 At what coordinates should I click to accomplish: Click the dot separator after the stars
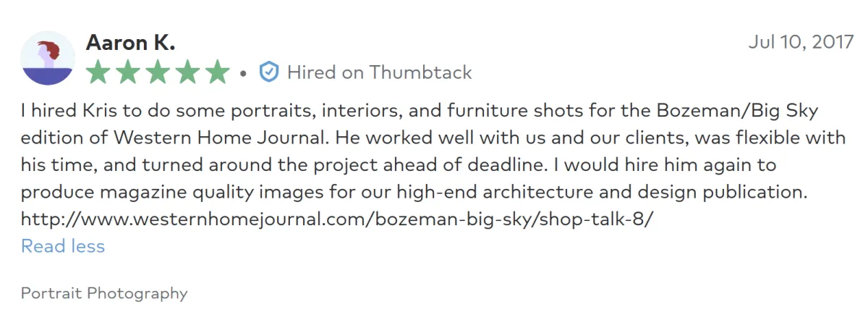coord(244,73)
